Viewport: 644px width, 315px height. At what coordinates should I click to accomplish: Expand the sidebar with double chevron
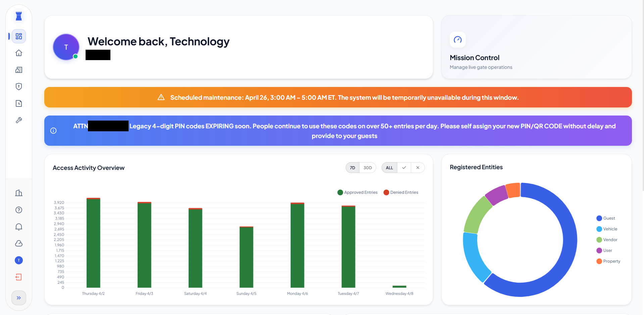pyautogui.click(x=19, y=298)
